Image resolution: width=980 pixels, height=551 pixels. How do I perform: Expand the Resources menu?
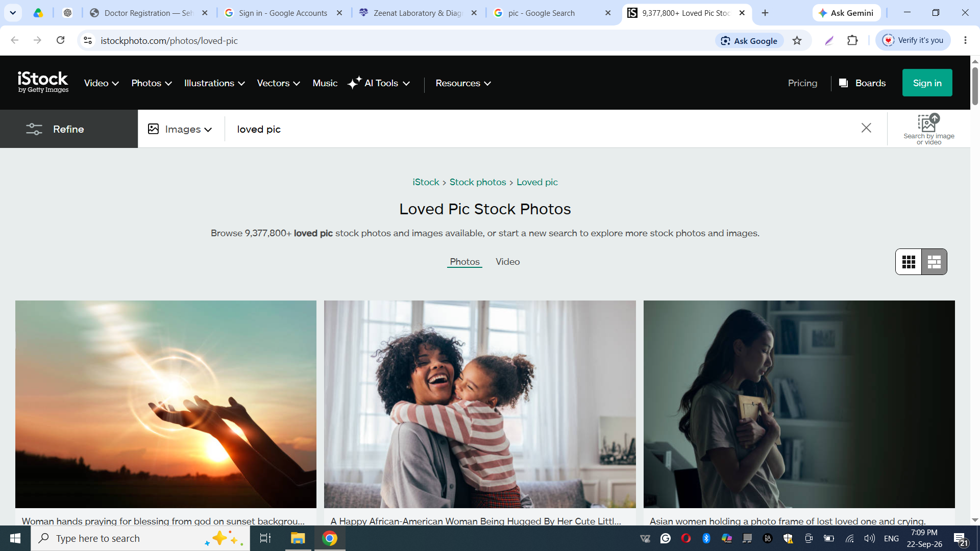click(x=463, y=83)
